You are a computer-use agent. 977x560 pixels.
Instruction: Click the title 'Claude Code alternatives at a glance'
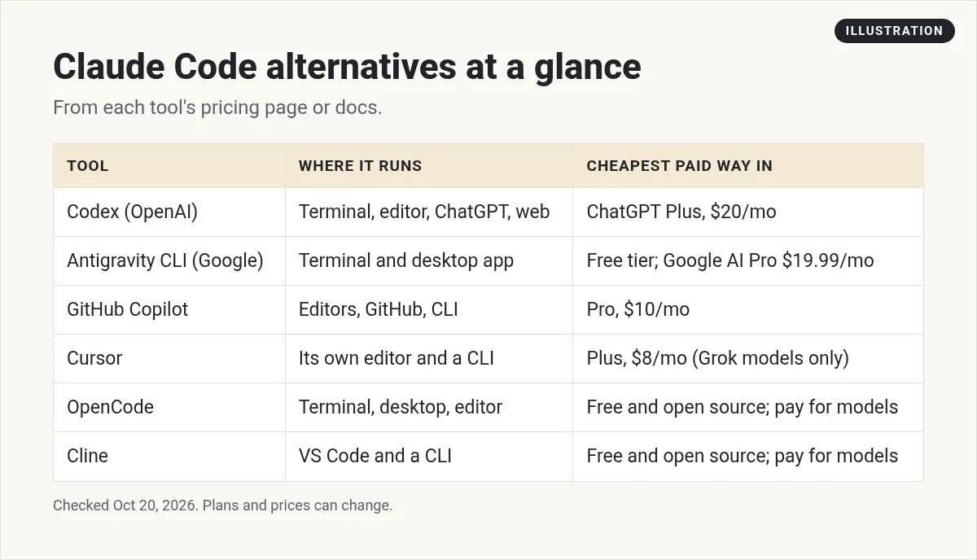(347, 67)
